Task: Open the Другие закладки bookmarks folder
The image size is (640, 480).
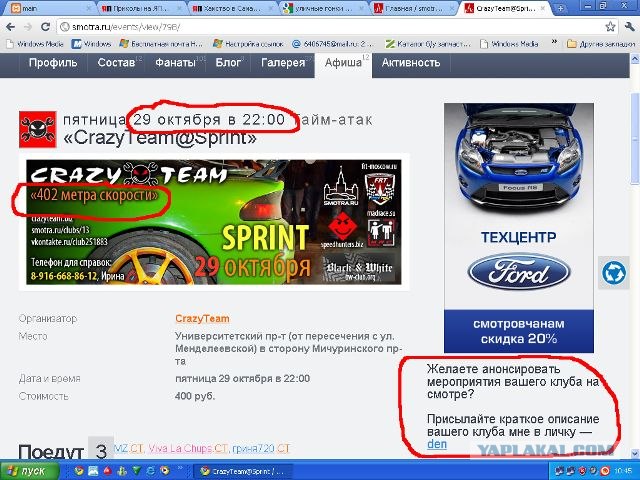Action: pyautogui.click(x=601, y=44)
